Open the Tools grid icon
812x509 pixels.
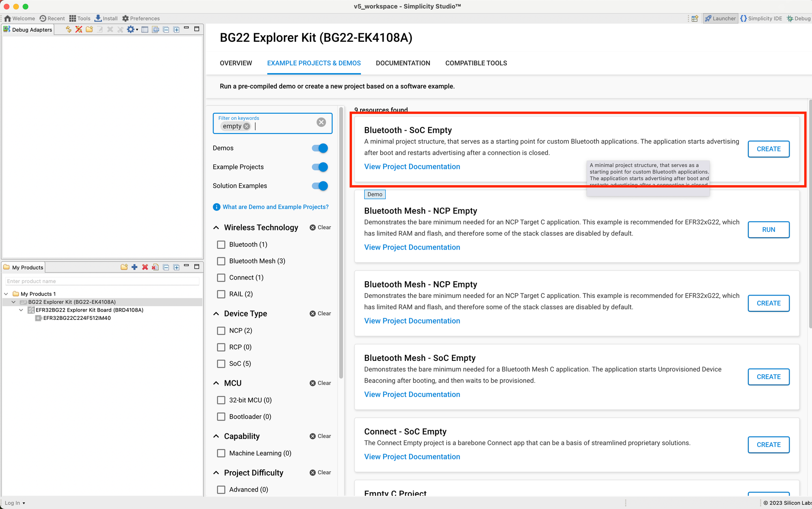click(73, 18)
